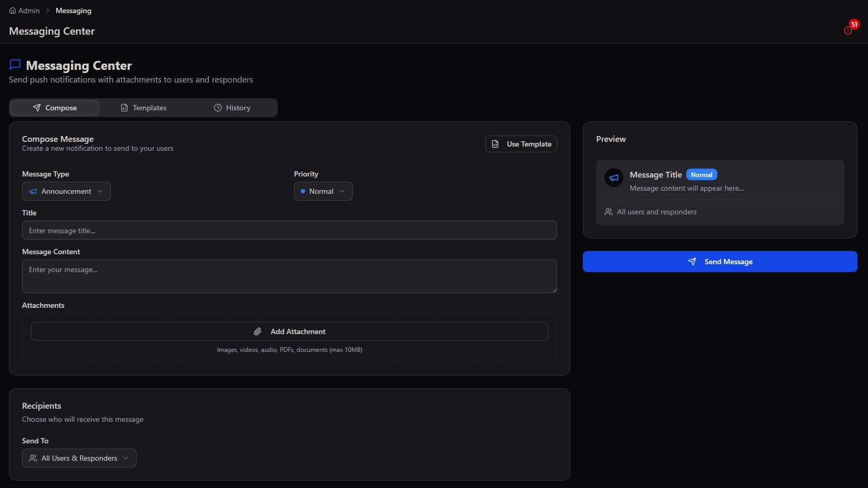Click the paper plane icon on Compose tab
The width and height of the screenshot is (868, 488).
click(x=37, y=108)
